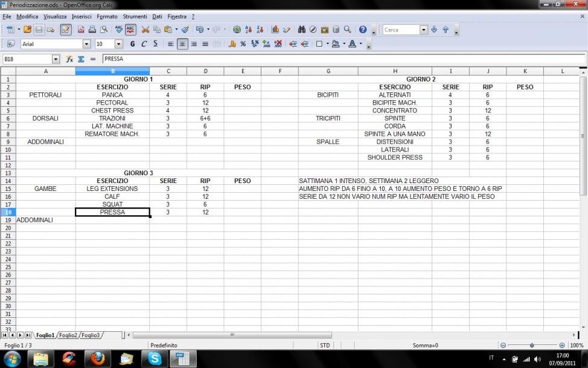The height and width of the screenshot is (368, 588).
Task: Open the font name dropdown for Arial
Action: coord(86,44)
